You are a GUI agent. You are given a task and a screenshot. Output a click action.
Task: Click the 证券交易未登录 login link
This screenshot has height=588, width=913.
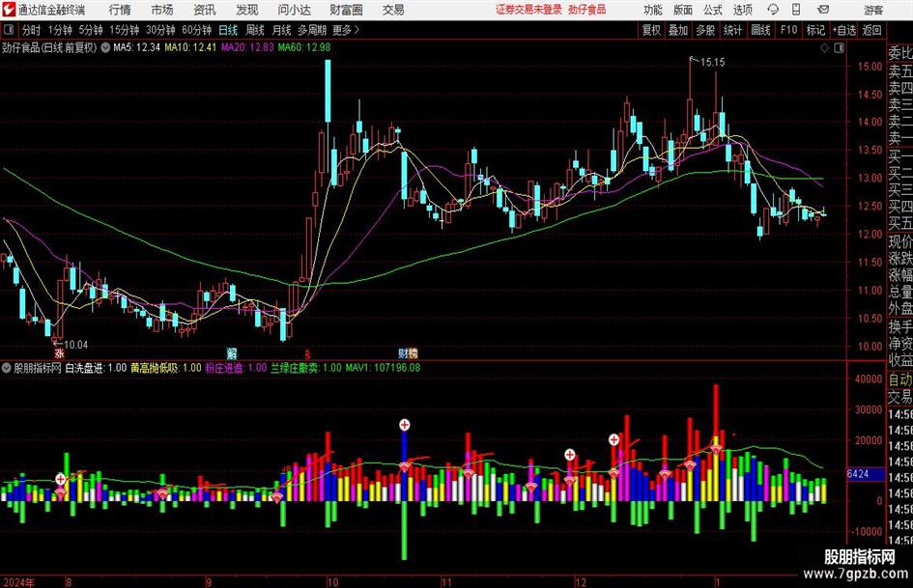(x=528, y=10)
